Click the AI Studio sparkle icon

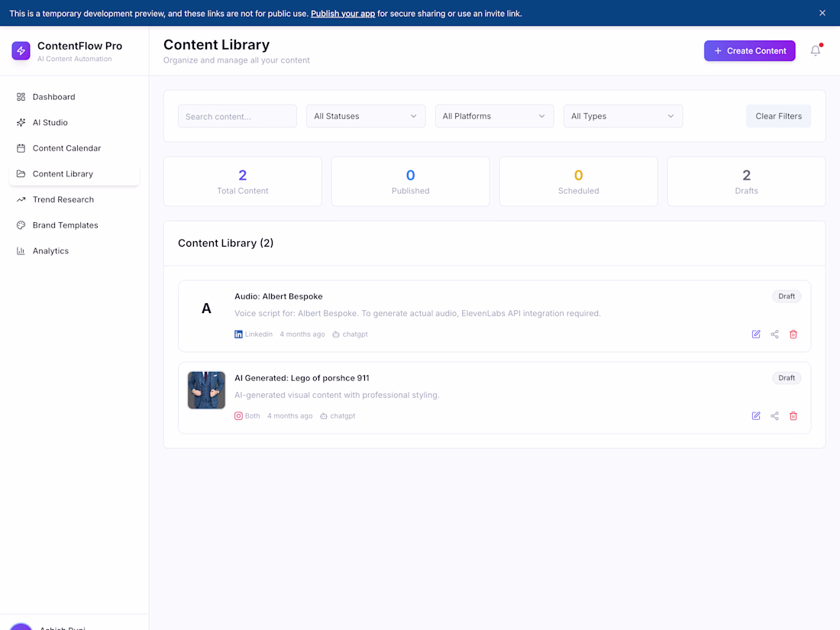[21, 123]
